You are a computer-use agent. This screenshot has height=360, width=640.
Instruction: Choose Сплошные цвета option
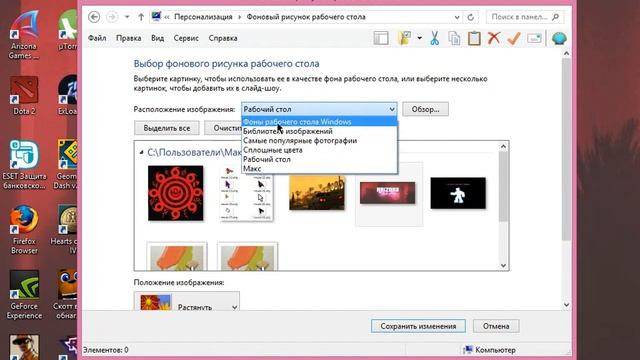(319, 150)
